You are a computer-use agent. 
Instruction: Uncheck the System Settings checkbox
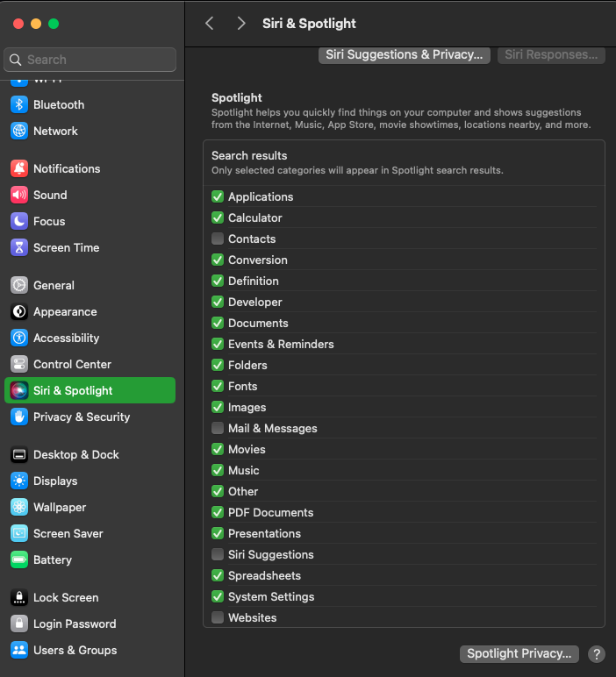(x=218, y=596)
